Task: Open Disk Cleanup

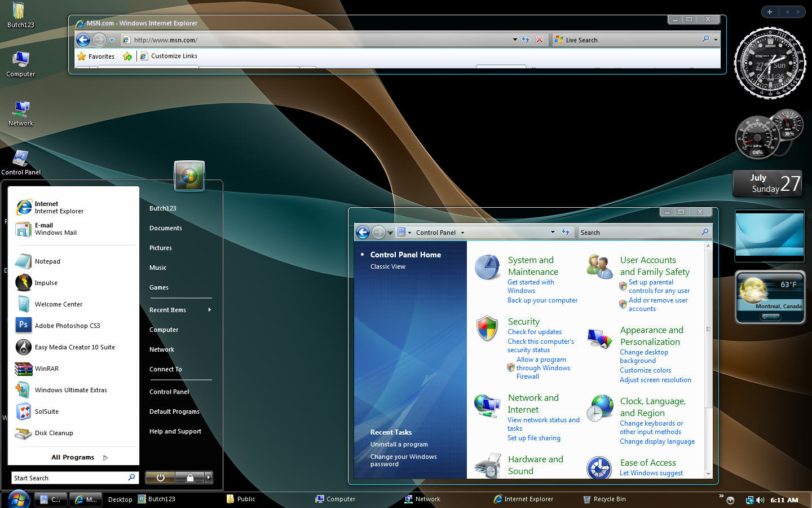Action: [x=73, y=433]
